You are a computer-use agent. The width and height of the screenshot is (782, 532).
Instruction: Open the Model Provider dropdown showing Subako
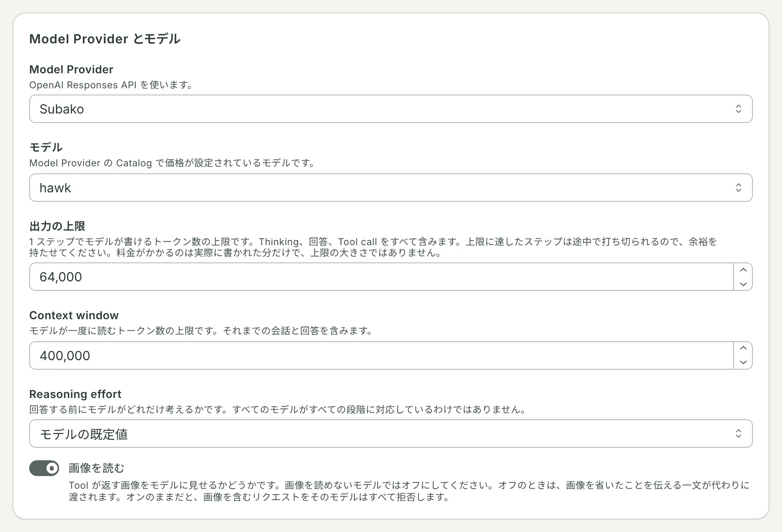click(391, 109)
